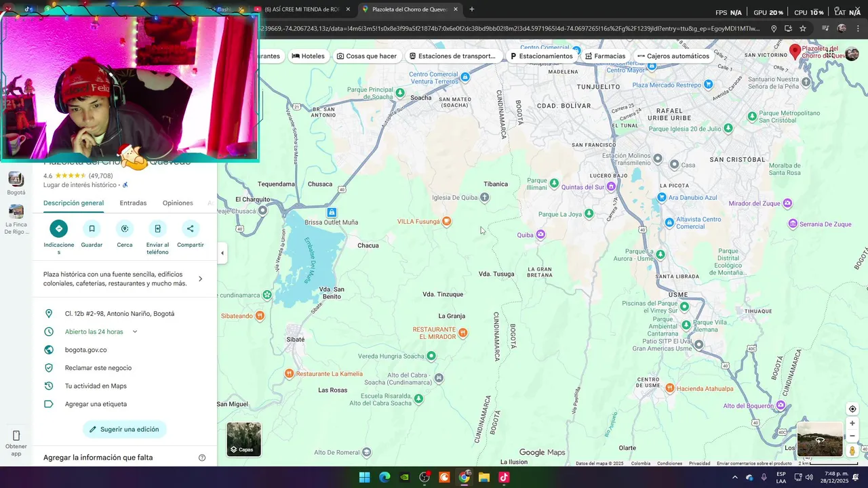Screen dimensions: 868x488
Task: Select Brissa Outlet Muña marker
Action: click(x=332, y=213)
